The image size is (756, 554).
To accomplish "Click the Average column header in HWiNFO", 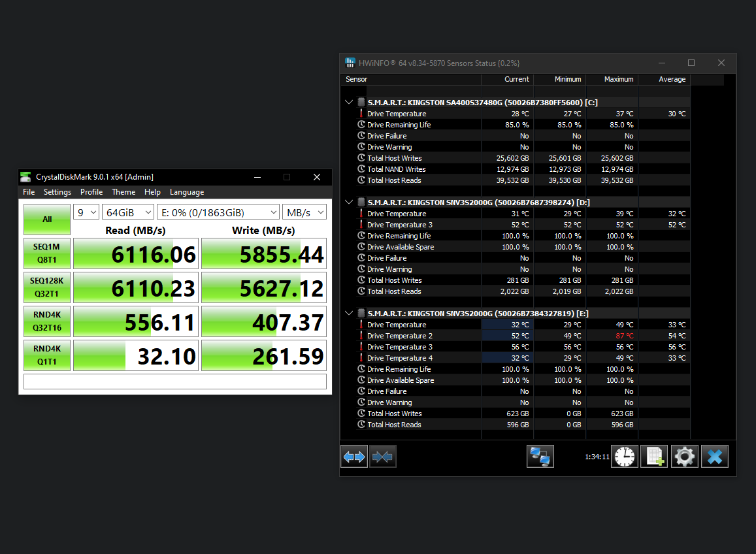I will (665, 79).
